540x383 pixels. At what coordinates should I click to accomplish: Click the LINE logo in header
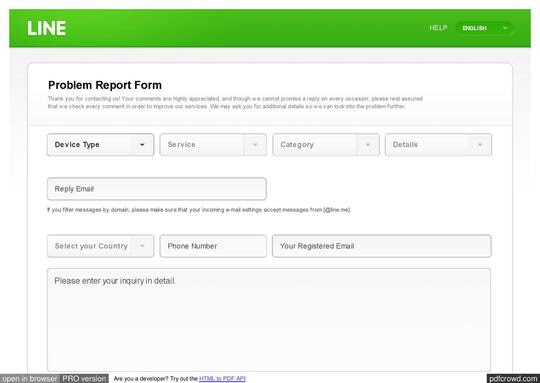(46, 28)
